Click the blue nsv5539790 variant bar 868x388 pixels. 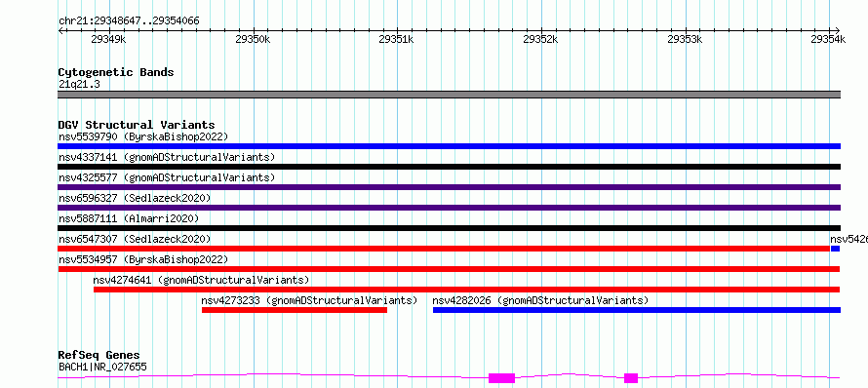click(449, 146)
